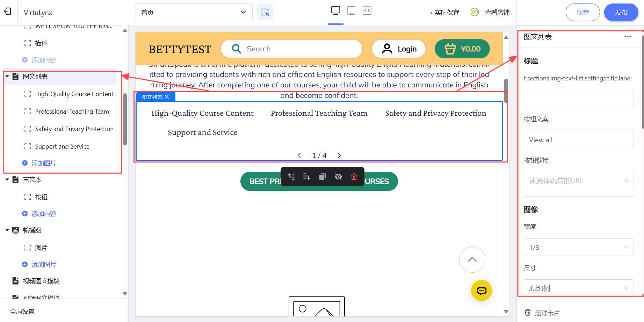The height and width of the screenshot is (322, 644).
Task: Click the Login button in preview header
Action: point(399,49)
